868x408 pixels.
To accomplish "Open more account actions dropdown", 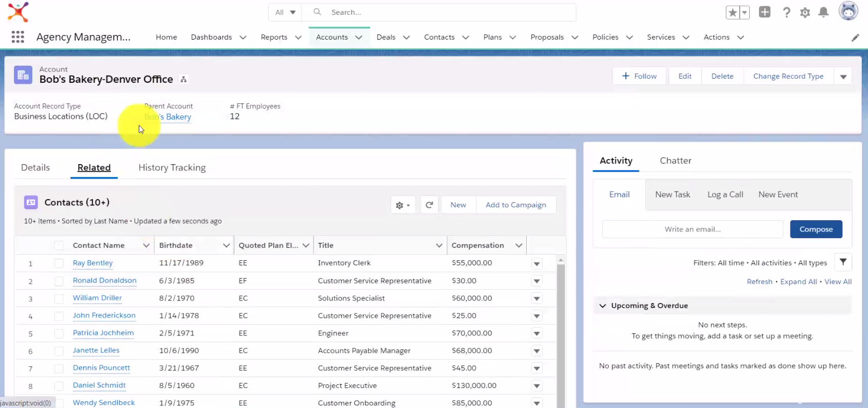I will 843,76.
